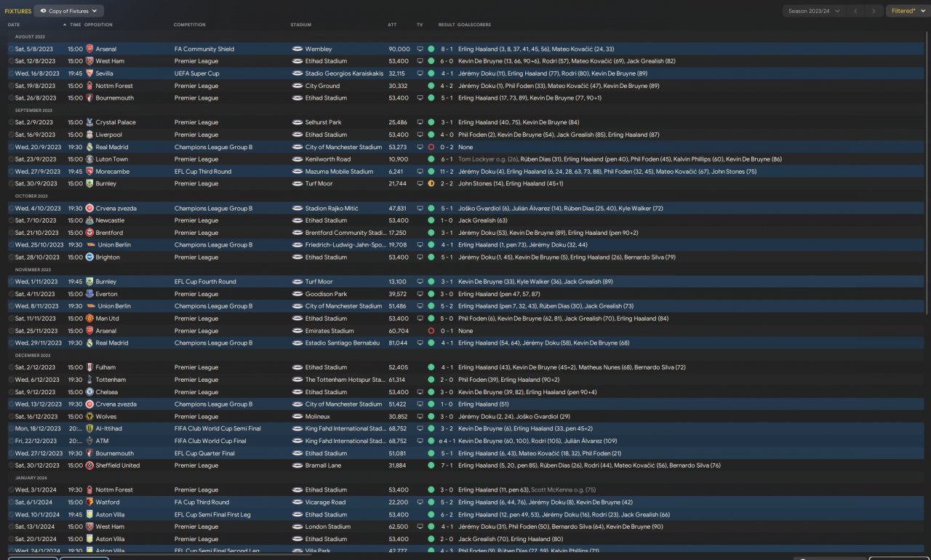The width and height of the screenshot is (931, 560).
Task: Go to the next season with right arrow
Action: click(x=874, y=11)
